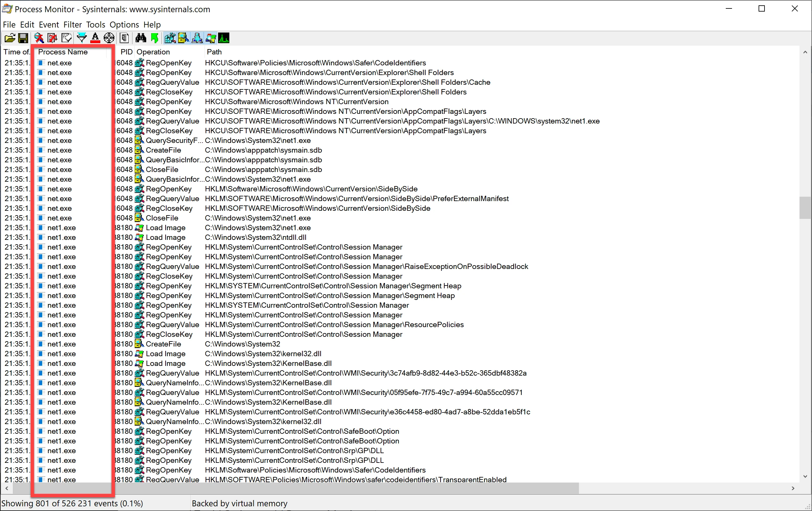The width and height of the screenshot is (812, 511).
Task: Select the CloseFile sysmain.sdb row
Action: pos(400,169)
